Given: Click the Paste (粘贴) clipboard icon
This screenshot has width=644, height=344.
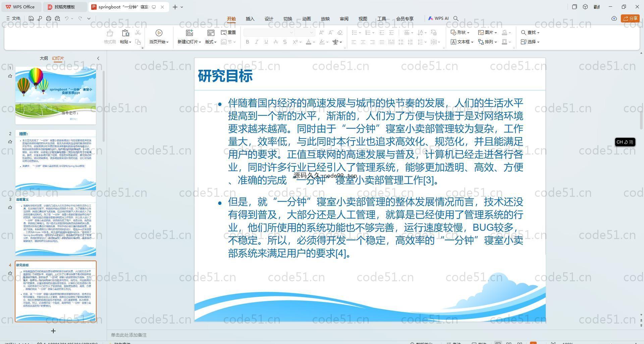Looking at the screenshot, I should tap(125, 33).
